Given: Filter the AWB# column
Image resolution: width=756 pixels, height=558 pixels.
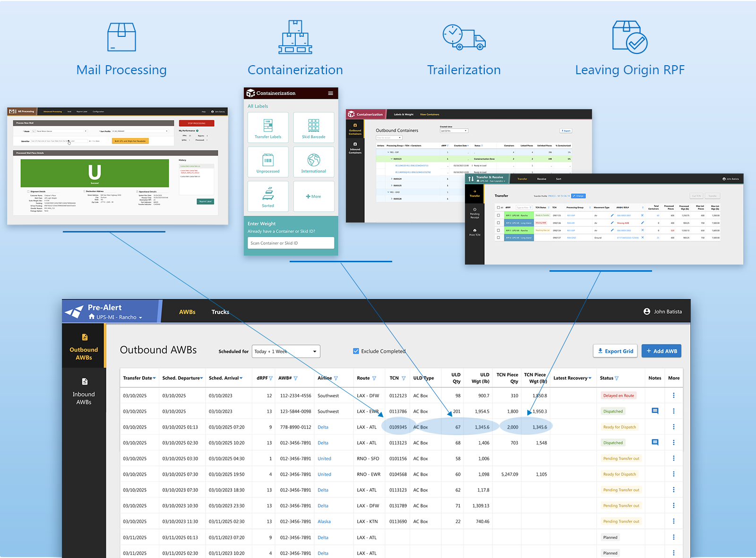Looking at the screenshot, I should point(295,378).
